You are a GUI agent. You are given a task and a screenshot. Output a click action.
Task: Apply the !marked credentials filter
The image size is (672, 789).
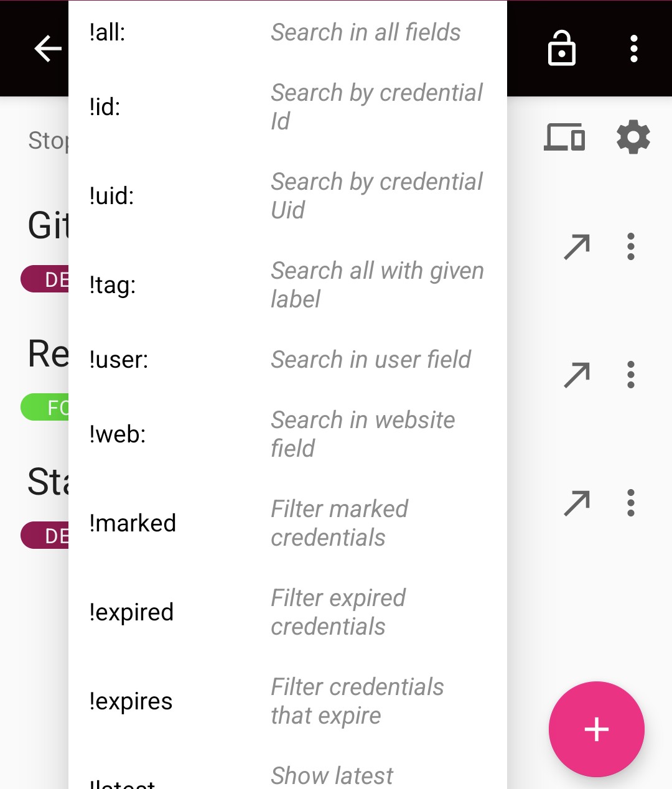286,523
